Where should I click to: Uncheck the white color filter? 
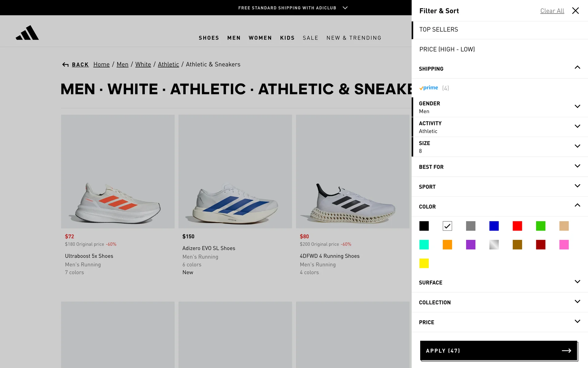[x=447, y=226]
